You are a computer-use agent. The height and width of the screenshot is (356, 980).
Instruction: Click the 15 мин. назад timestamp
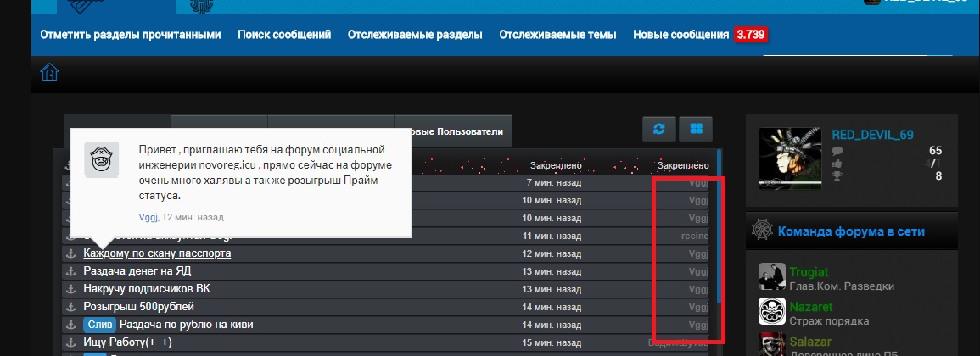[552, 343]
